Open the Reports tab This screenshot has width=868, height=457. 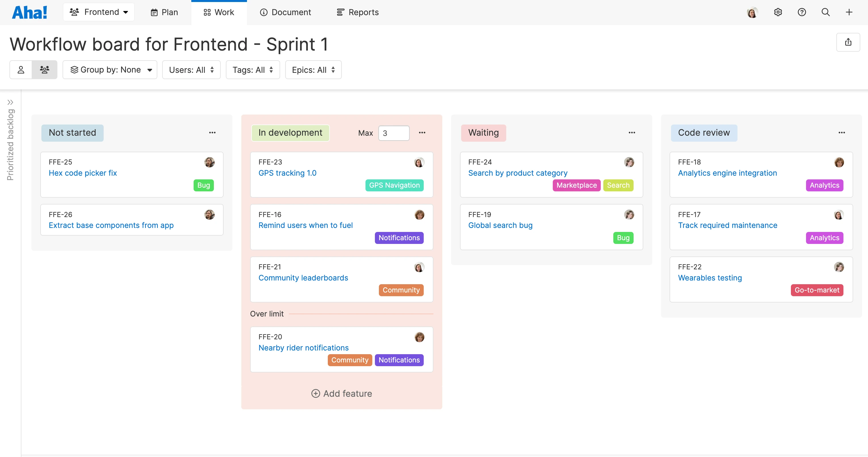click(357, 12)
